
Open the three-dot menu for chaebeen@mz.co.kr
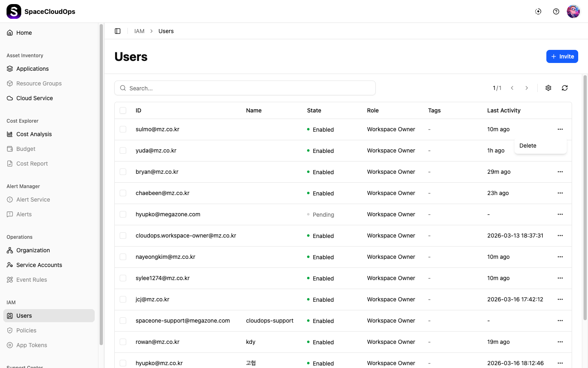[560, 193]
